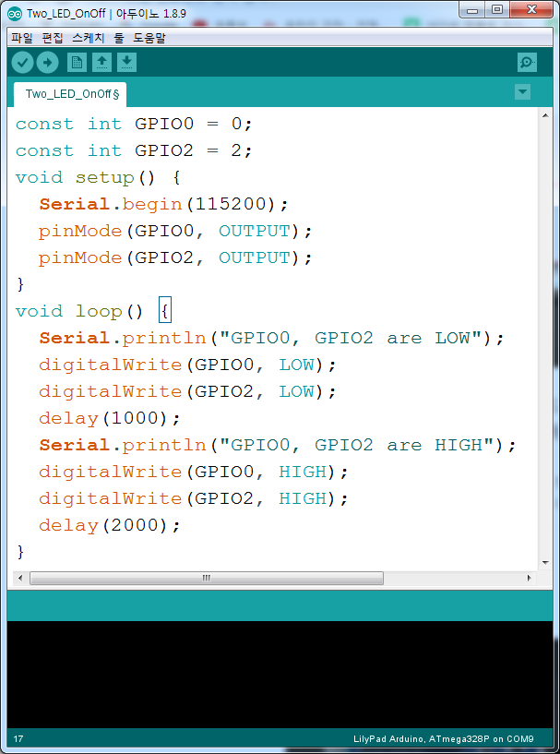Click the println 'are LOW' line
This screenshot has height=754, width=560.
tap(271, 339)
